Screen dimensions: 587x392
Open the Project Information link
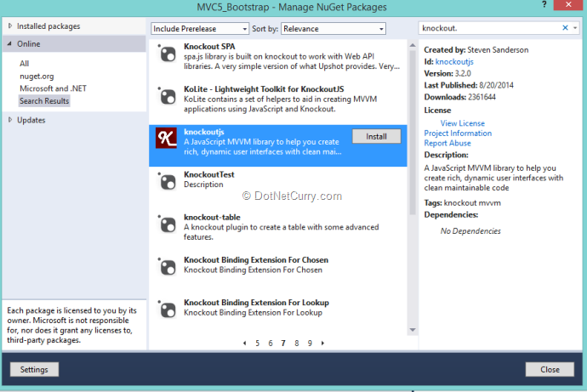[x=458, y=134]
